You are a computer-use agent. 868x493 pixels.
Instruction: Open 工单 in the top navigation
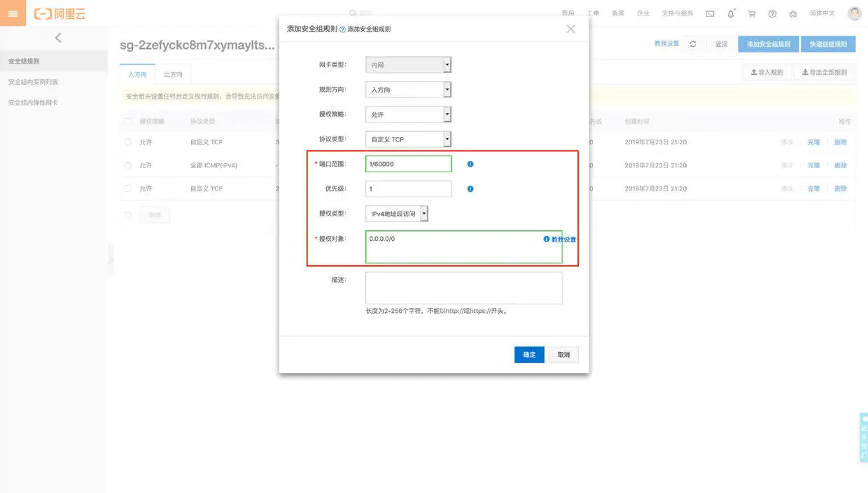(593, 13)
